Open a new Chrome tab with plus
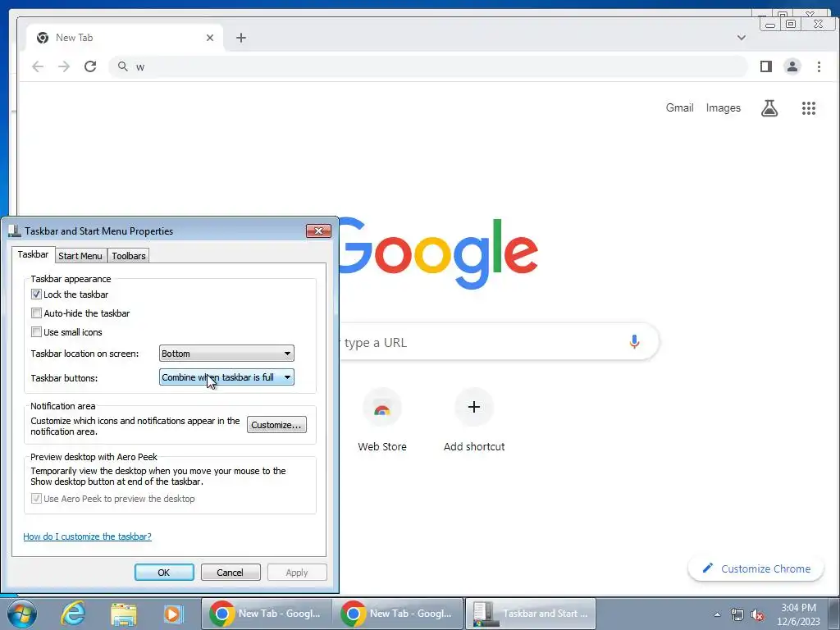The image size is (840, 630). (241, 38)
